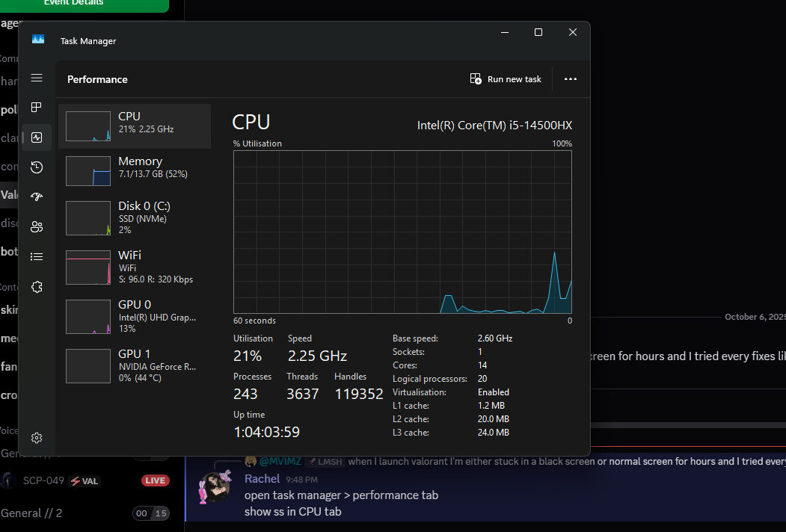Click Rachel's username in the chat

(x=262, y=479)
